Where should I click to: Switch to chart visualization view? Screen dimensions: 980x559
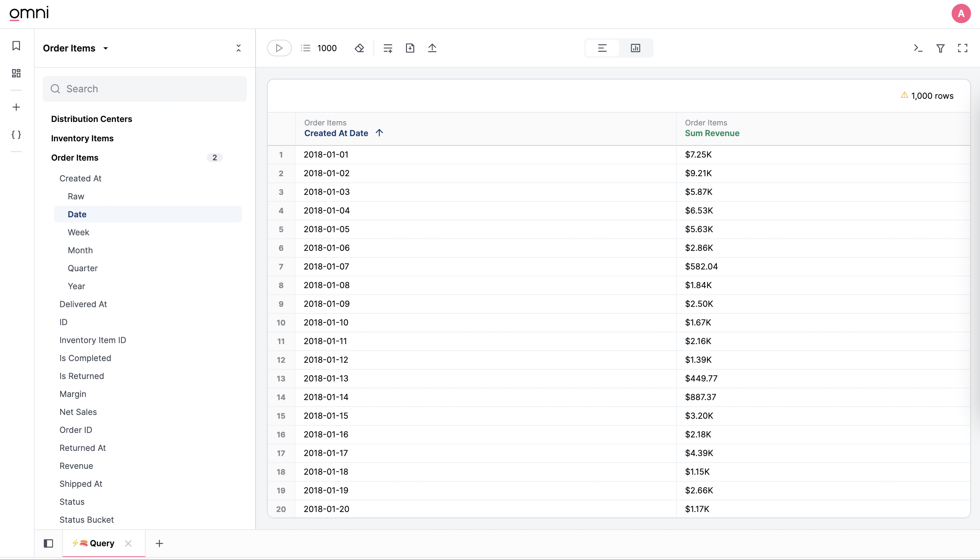click(635, 48)
